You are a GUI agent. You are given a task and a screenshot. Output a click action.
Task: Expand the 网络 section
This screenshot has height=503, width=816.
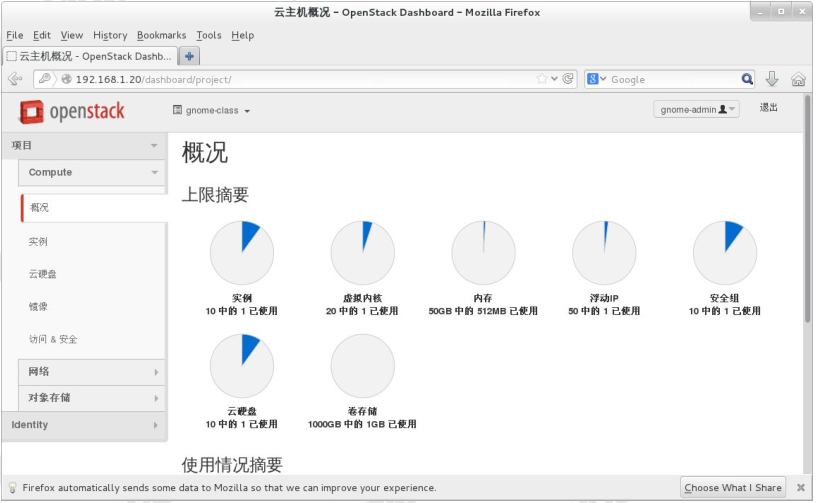pyautogui.click(x=92, y=371)
